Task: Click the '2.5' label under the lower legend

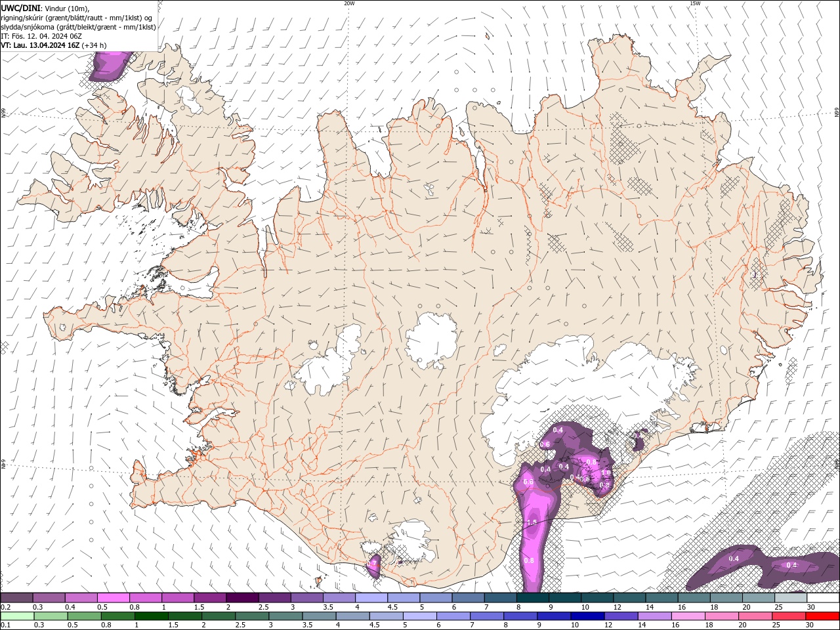Action: 240,625
